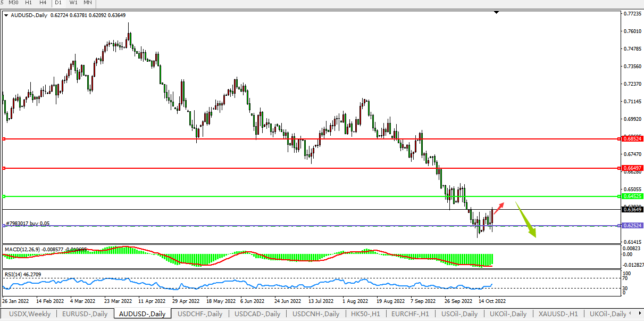Click the red up arrow drawing
Image resolution: width=644 pixels, height=321 pixels.
(499, 208)
